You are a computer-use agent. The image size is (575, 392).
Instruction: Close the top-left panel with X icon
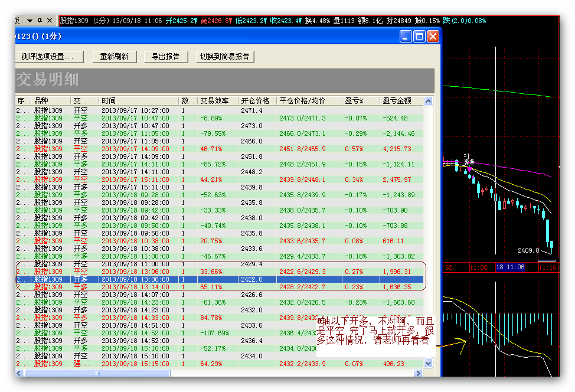point(50,21)
